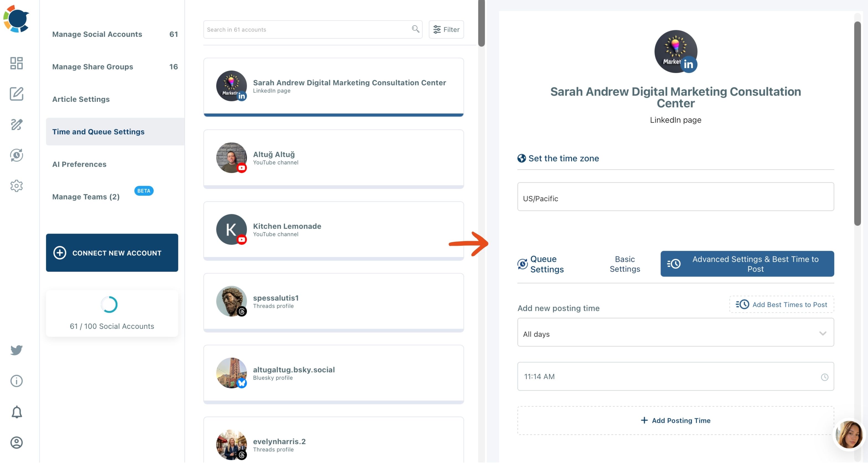Open the dashboard grid icon in sidebar
Image resolution: width=868 pixels, height=463 pixels.
16,63
